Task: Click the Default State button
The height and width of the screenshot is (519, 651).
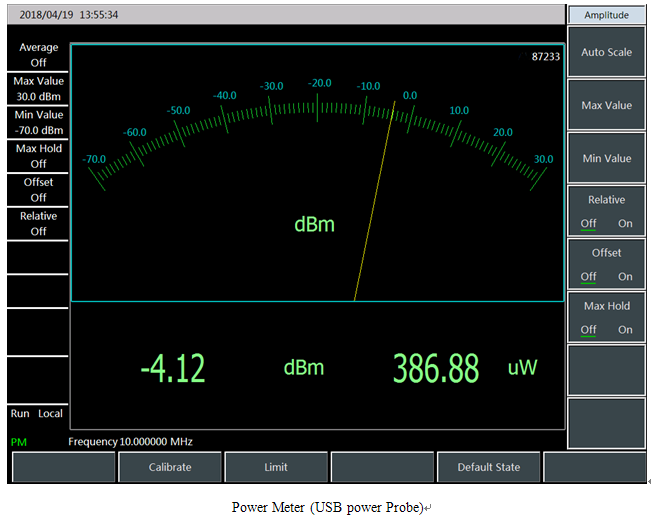Action: [489, 467]
